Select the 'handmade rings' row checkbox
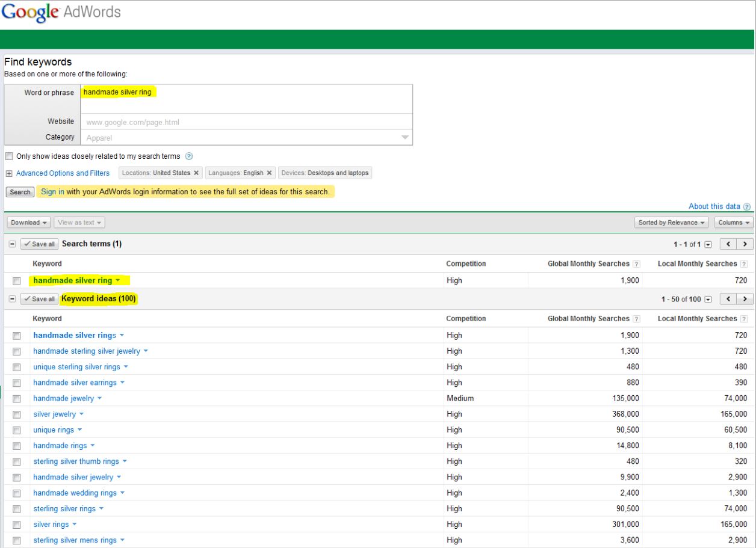The width and height of the screenshot is (756, 548). [x=17, y=446]
